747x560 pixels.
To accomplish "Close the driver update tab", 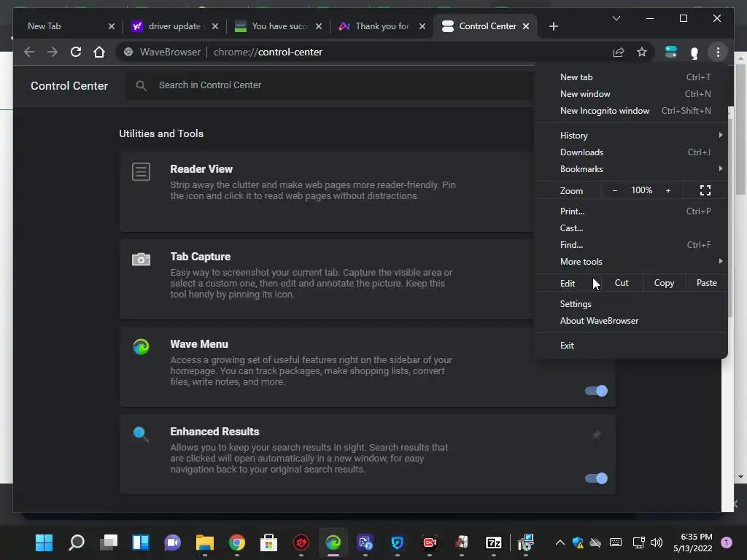I will [215, 26].
